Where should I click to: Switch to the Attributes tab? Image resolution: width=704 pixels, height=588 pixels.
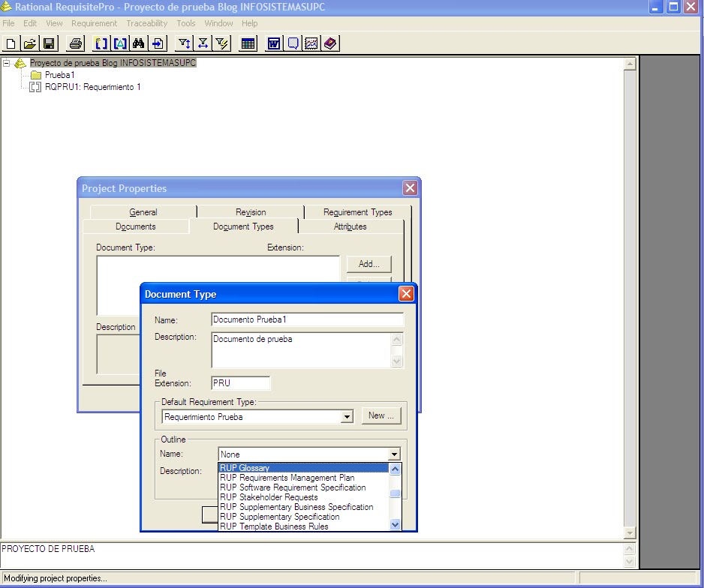[x=350, y=226]
